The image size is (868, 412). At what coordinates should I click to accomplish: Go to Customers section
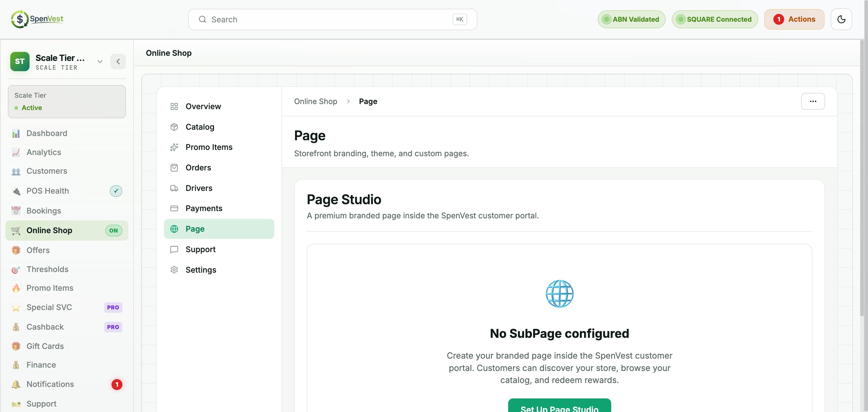point(67,171)
